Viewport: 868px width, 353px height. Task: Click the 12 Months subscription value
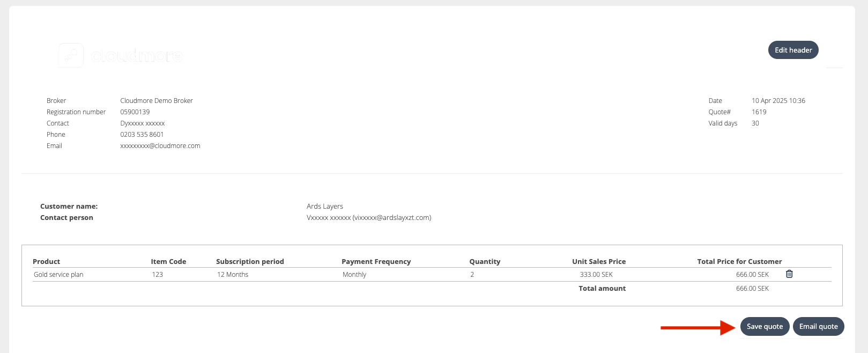pyautogui.click(x=233, y=275)
